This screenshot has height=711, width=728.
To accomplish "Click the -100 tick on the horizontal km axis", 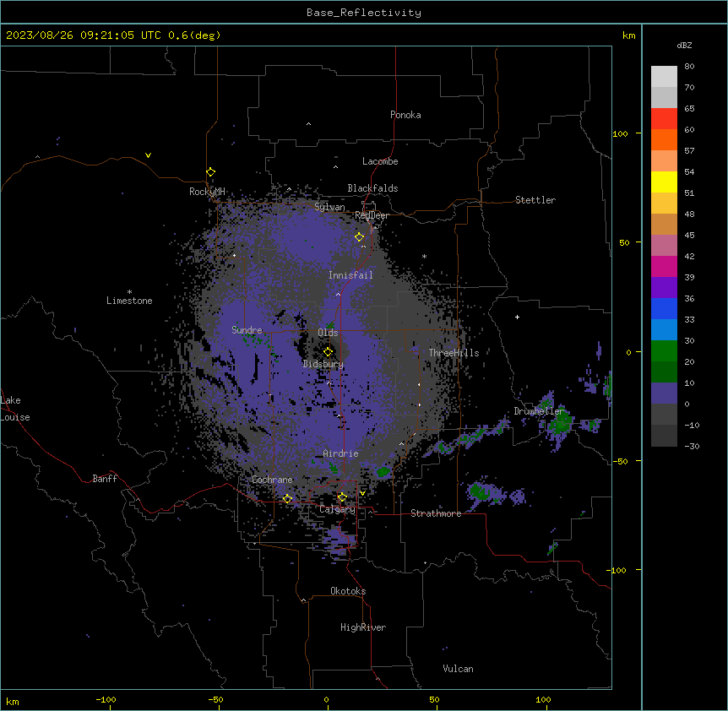I will pos(106,699).
